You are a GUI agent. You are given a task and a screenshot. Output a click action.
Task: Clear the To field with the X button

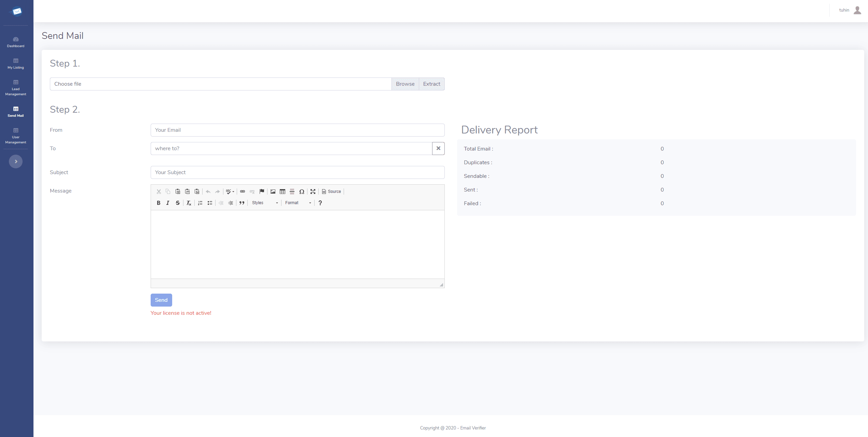pyautogui.click(x=438, y=149)
